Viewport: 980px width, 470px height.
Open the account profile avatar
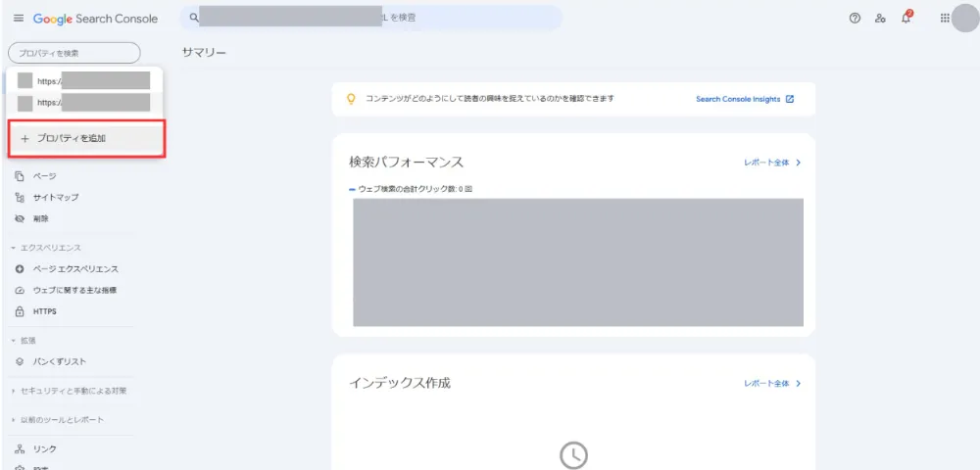965,18
